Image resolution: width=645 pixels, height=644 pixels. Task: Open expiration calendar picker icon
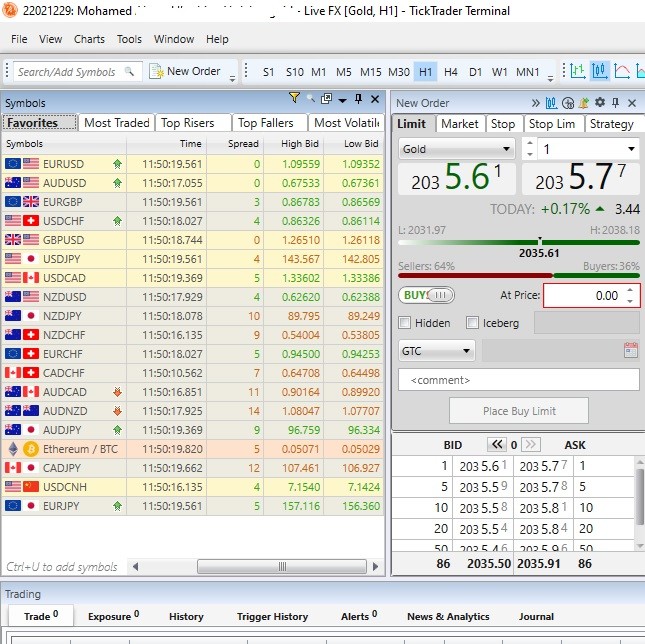point(631,350)
